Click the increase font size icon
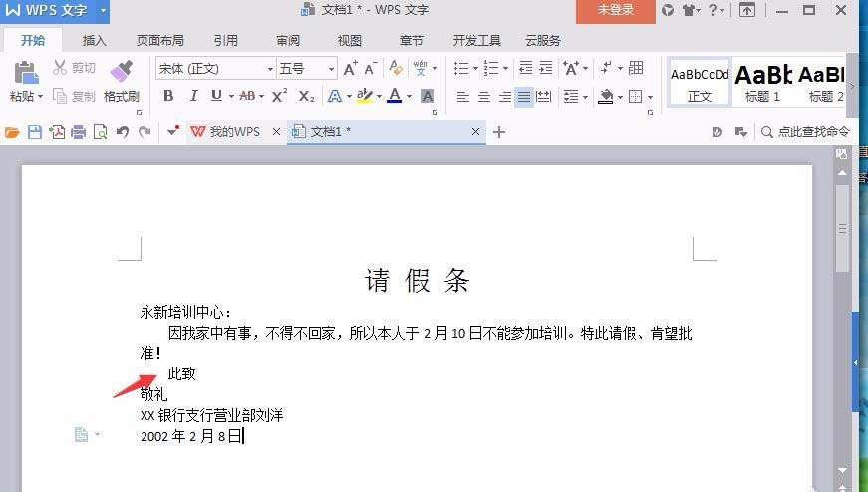The height and width of the screenshot is (492, 868). pos(350,68)
